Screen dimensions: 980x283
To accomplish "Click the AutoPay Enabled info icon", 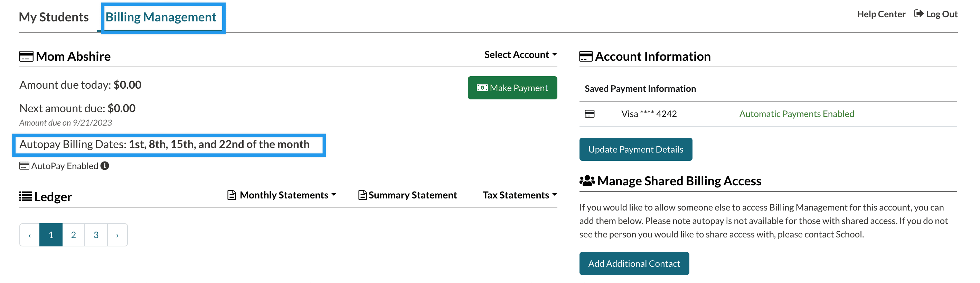I will coord(105,166).
